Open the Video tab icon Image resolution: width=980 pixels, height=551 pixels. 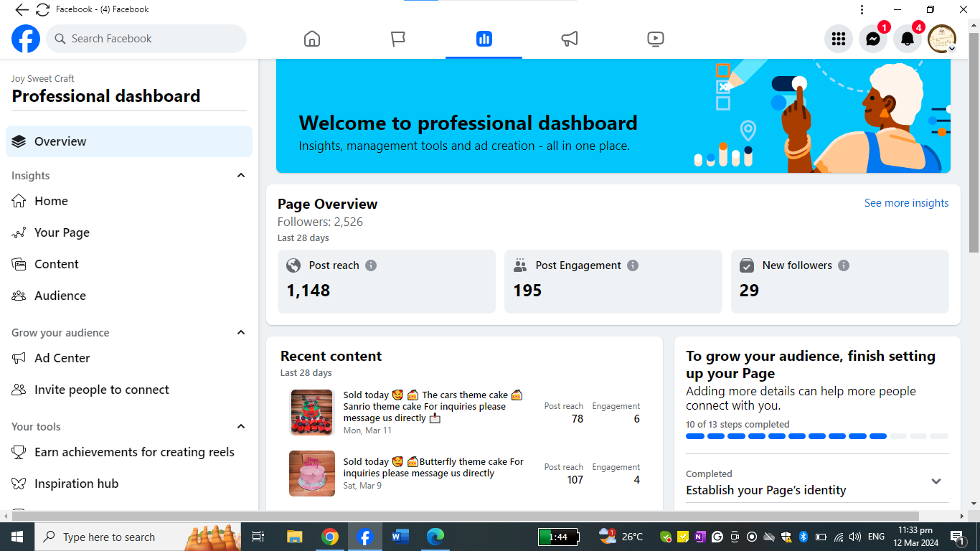pos(655,39)
